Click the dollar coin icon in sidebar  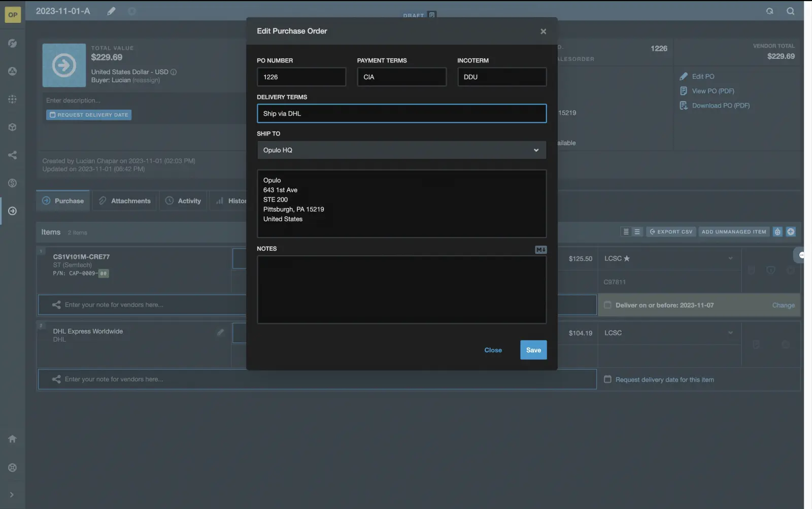[x=12, y=183]
